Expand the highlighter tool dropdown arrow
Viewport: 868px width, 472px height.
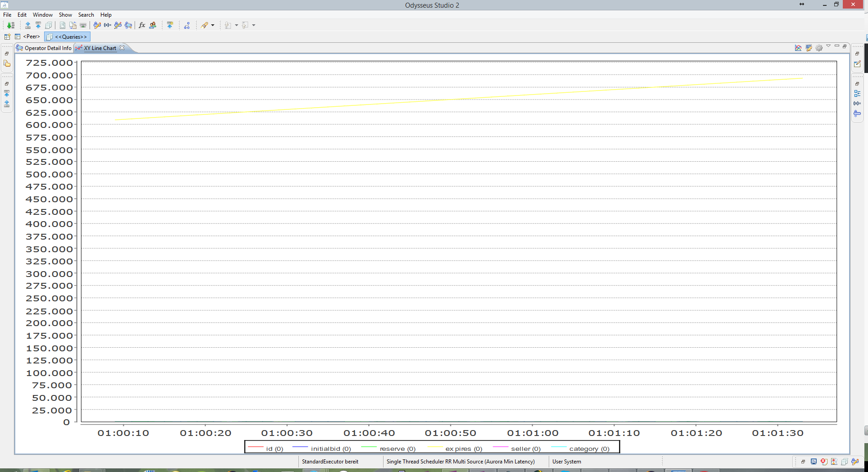pos(213,25)
